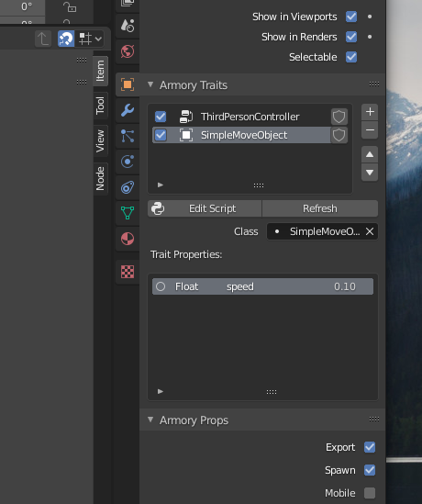Open the Class selector field

[322, 231]
